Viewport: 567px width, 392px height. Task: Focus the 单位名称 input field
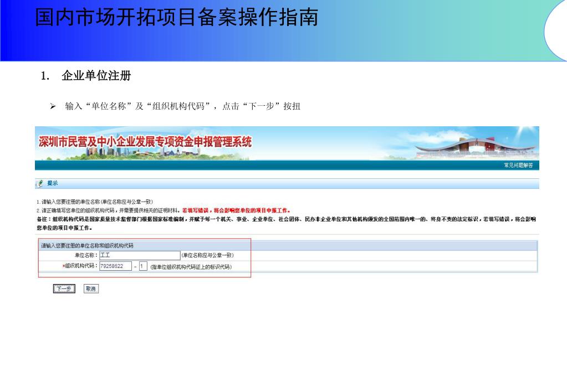[140, 255]
